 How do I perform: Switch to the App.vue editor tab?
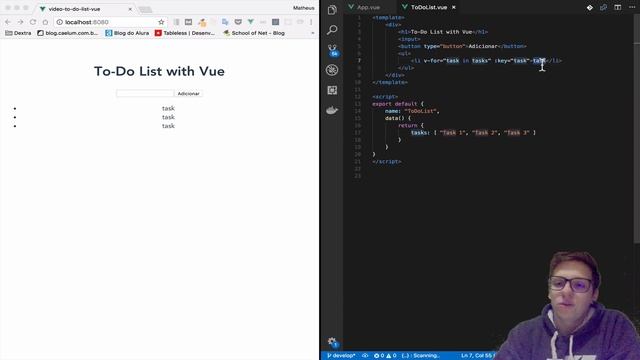(364, 7)
